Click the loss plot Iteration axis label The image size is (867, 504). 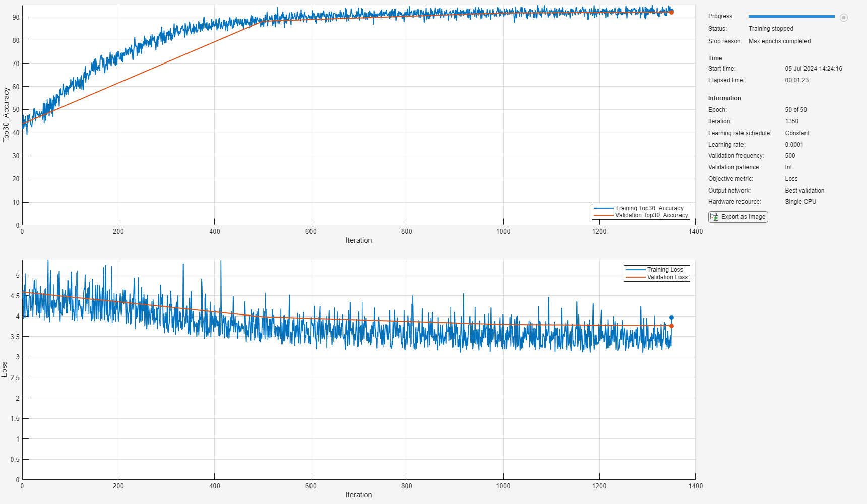358,495
